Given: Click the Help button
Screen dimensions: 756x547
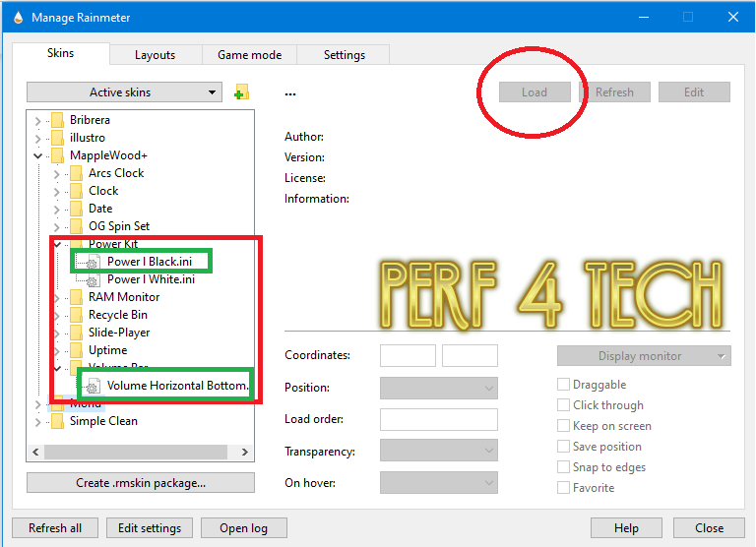Looking at the screenshot, I should click(x=626, y=528).
